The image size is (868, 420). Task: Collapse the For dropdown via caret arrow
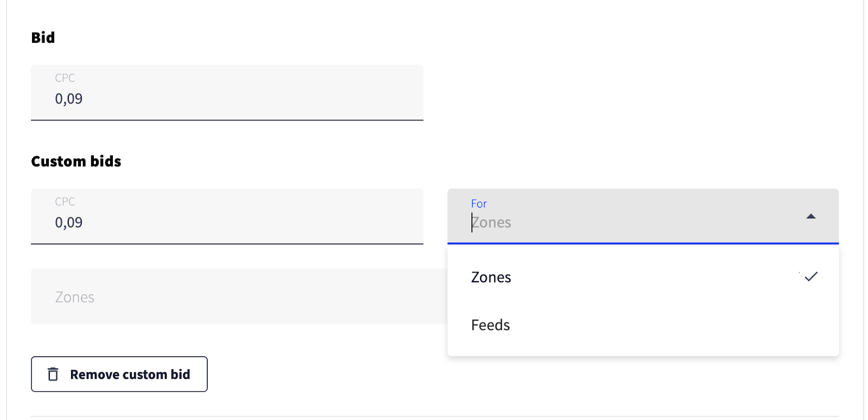click(810, 216)
